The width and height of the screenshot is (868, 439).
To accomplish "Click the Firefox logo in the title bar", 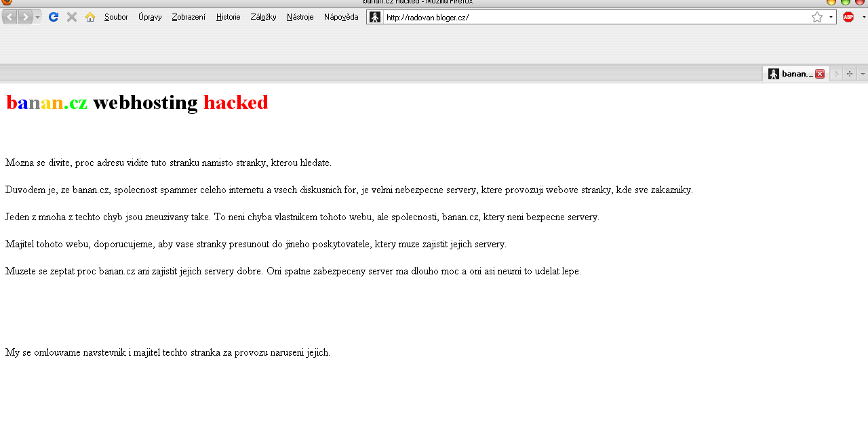I will coord(7,2).
